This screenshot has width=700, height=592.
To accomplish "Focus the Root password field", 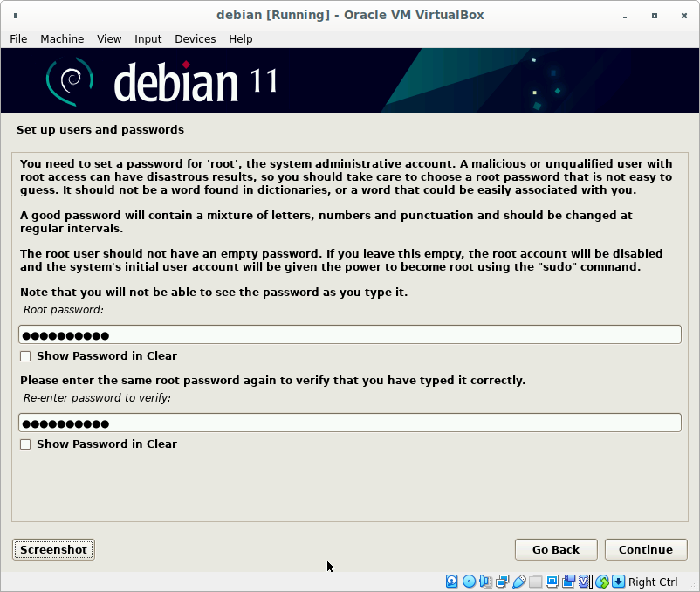I will [349, 335].
